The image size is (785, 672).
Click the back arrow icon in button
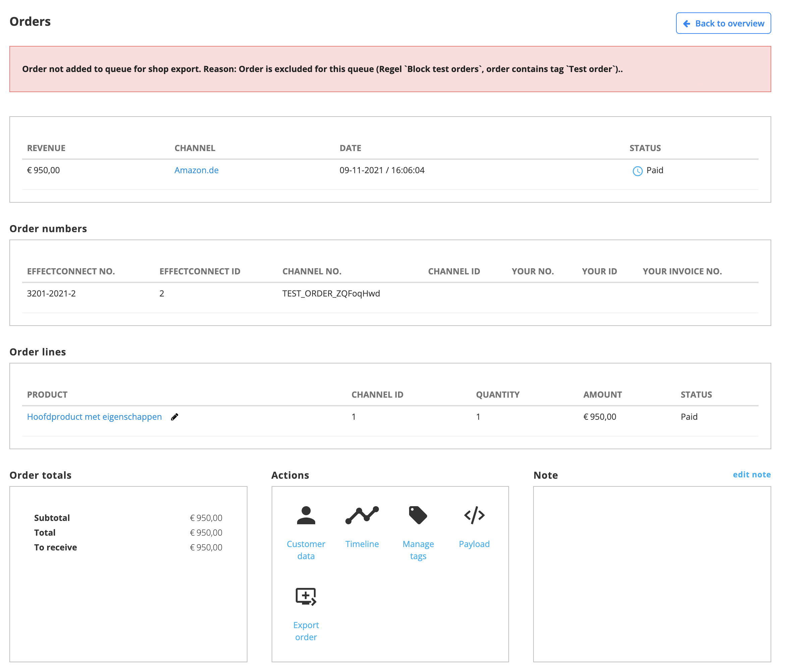[x=686, y=24]
